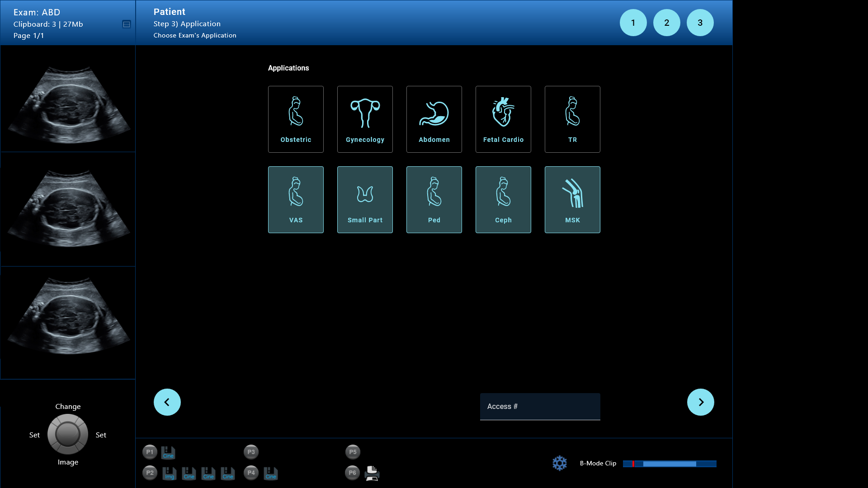Image resolution: width=868 pixels, height=488 pixels.
Task: Jump to step 1 circle
Action: pyautogui.click(x=633, y=23)
